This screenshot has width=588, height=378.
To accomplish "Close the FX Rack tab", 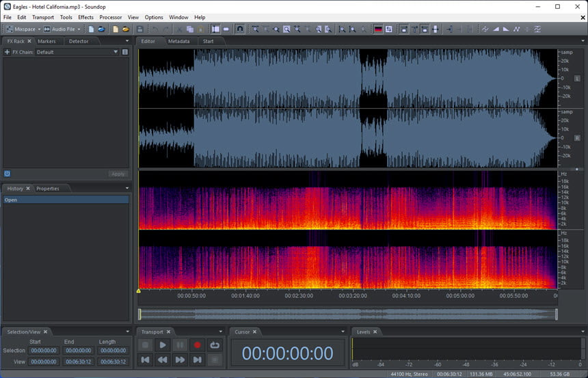I will pos(29,41).
